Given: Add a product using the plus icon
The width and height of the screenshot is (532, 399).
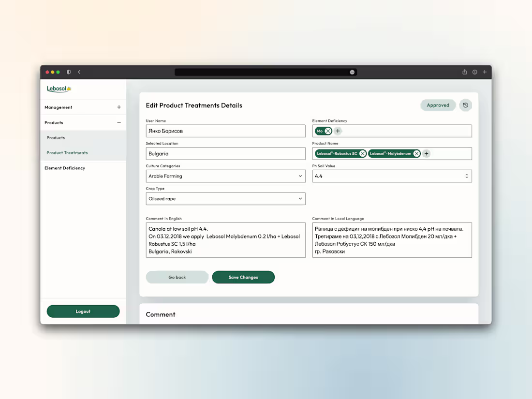Looking at the screenshot, I should (x=426, y=153).
